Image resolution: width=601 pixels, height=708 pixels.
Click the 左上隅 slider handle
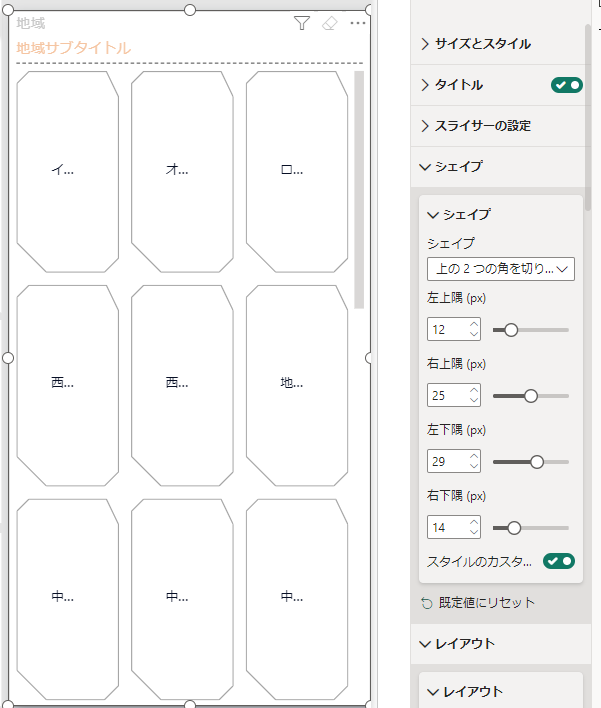[x=511, y=330]
